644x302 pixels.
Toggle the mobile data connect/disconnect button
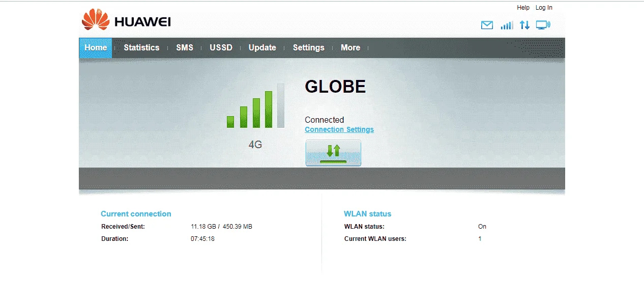pyautogui.click(x=333, y=153)
